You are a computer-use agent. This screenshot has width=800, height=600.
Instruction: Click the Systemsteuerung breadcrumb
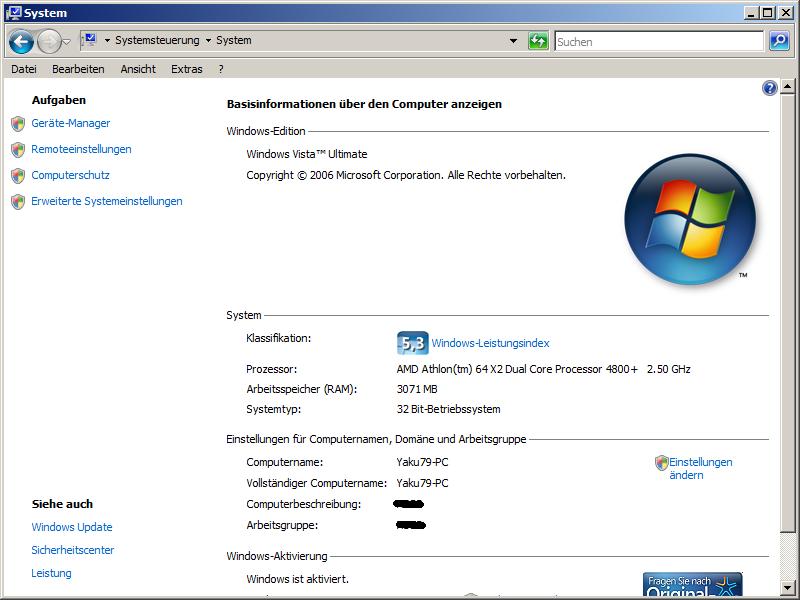coord(157,40)
